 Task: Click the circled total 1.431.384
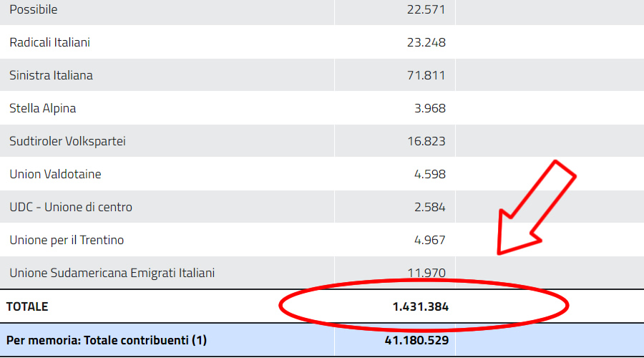pos(421,306)
